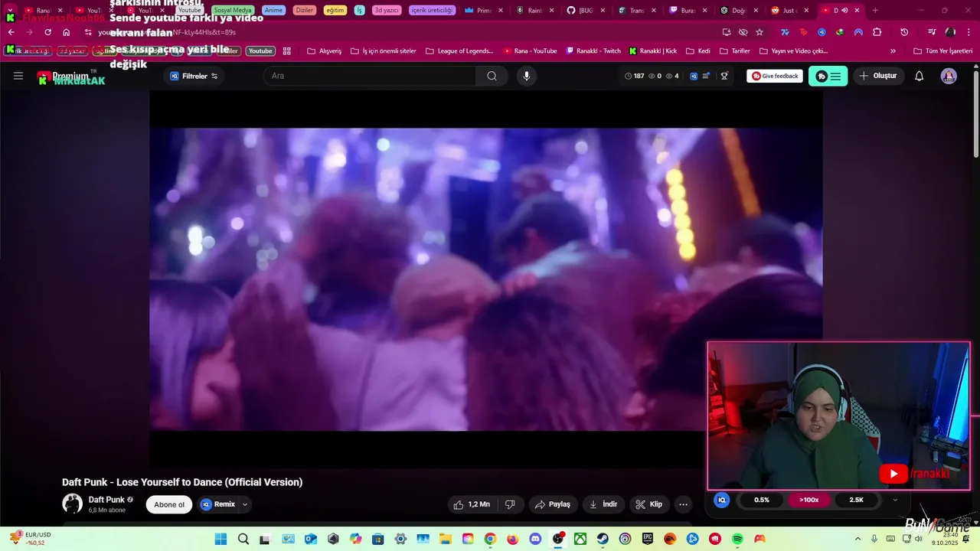Toggle the eye-slash icon in address bar
This screenshot has width=980, height=551.
coord(743,32)
